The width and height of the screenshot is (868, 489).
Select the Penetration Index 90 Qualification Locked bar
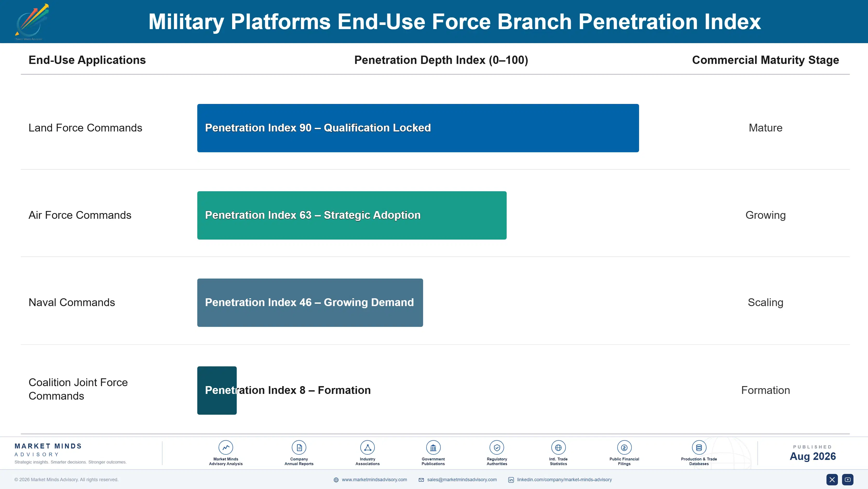(418, 128)
